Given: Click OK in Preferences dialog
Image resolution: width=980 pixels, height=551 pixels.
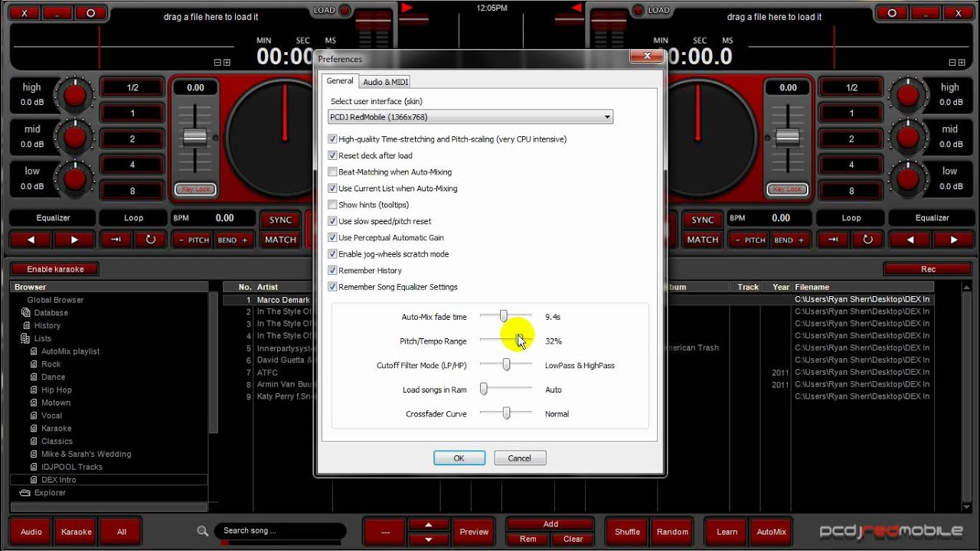Looking at the screenshot, I should click(459, 458).
